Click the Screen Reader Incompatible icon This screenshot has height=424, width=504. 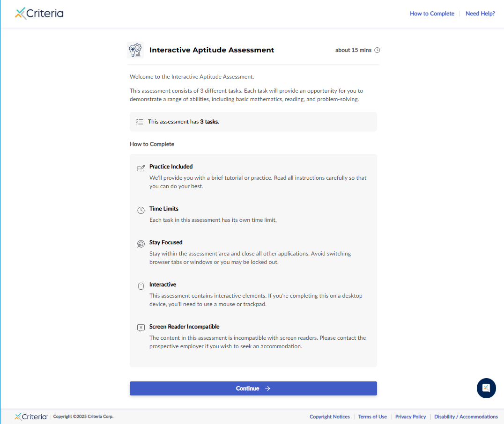(141, 328)
